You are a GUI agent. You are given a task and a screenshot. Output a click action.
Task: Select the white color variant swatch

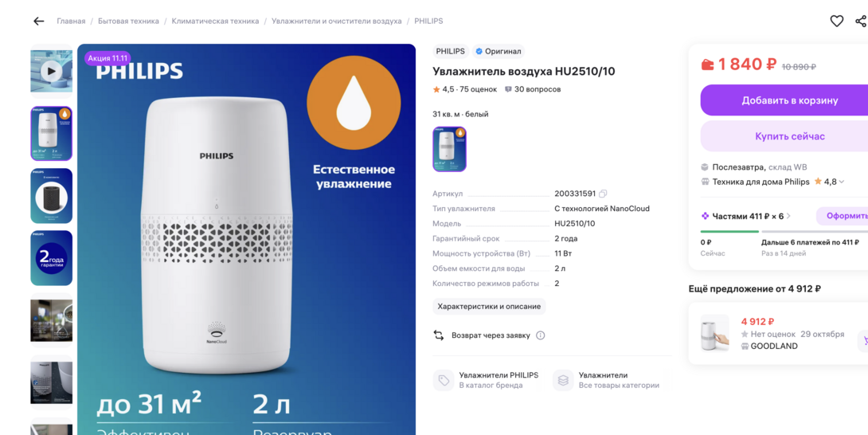coord(449,149)
